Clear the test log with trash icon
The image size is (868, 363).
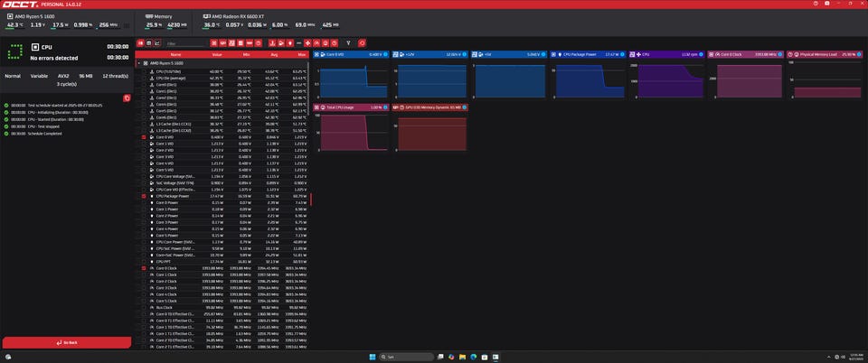pos(127,98)
